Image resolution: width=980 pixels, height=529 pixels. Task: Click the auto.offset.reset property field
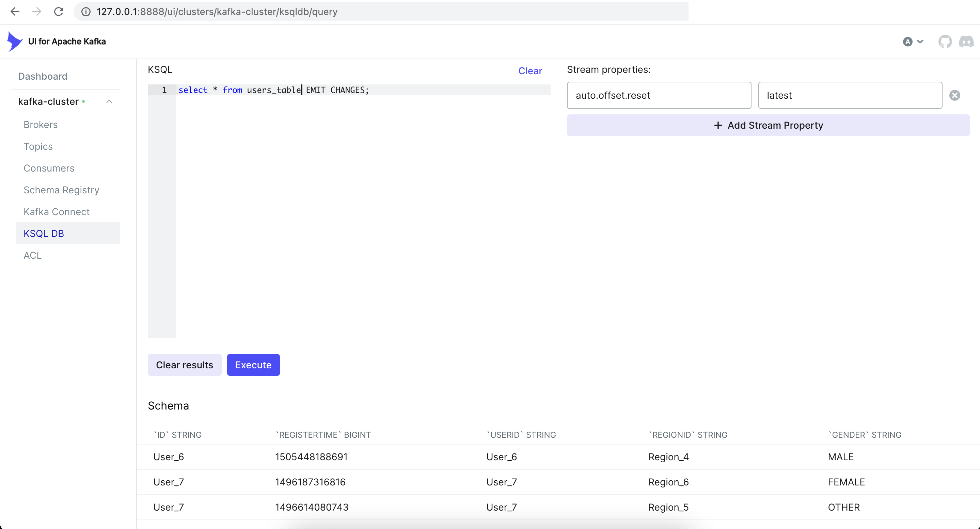click(x=659, y=95)
